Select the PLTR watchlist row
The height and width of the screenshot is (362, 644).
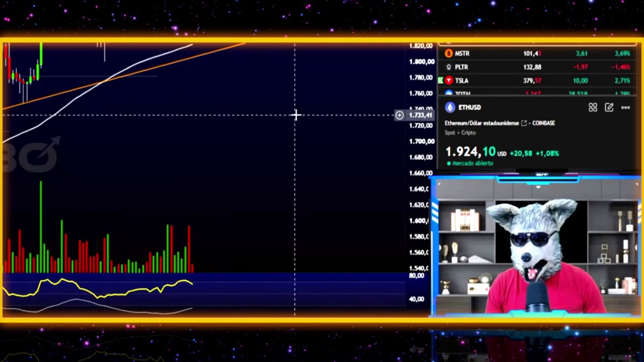[x=538, y=67]
